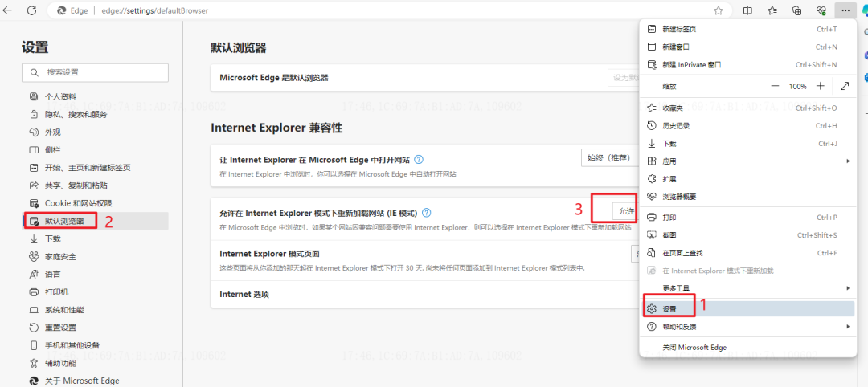Expand the 帮助和反馈 submenu
Screen dimensions: 868x387
point(748,326)
